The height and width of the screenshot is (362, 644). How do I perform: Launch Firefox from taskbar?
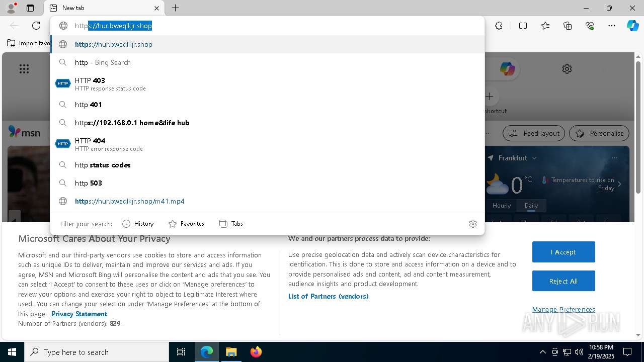pos(256,352)
